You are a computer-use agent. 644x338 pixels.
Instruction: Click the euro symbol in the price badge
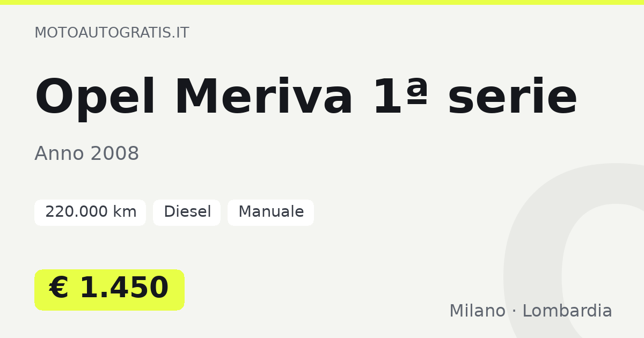tap(59, 288)
